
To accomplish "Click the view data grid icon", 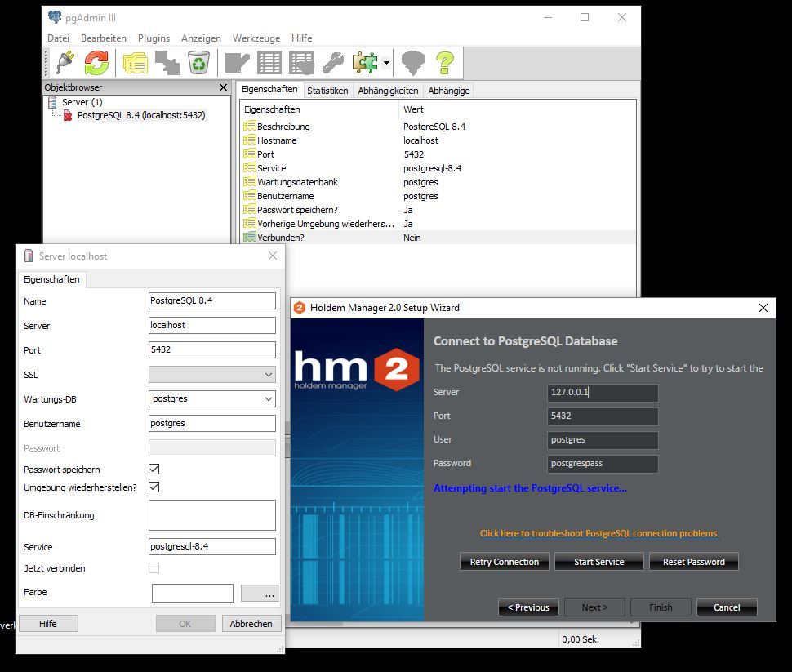I will click(x=269, y=63).
